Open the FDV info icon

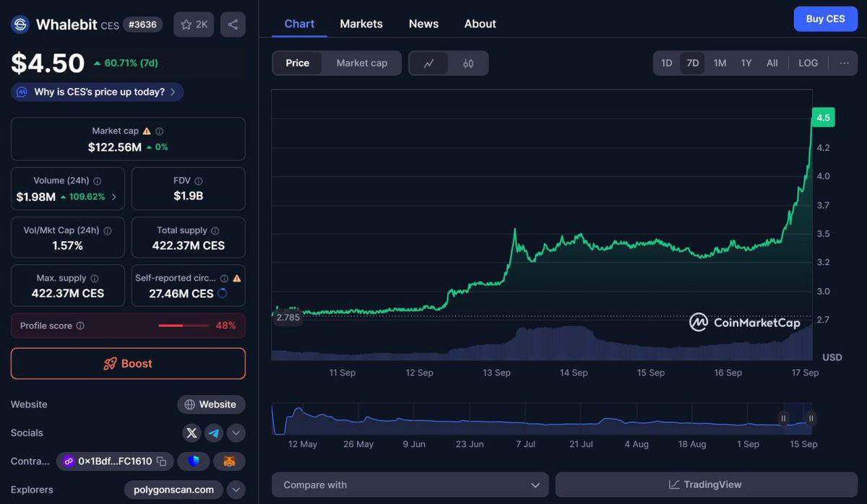(x=199, y=181)
